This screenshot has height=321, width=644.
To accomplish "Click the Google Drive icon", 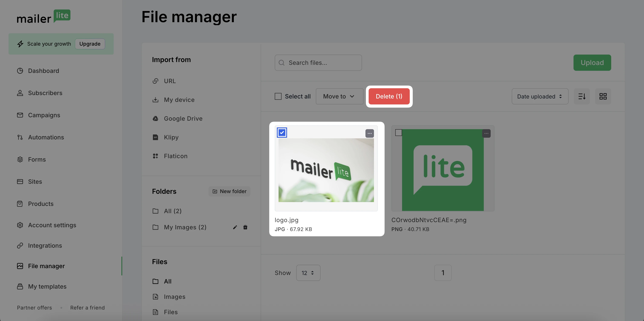I will point(155,119).
